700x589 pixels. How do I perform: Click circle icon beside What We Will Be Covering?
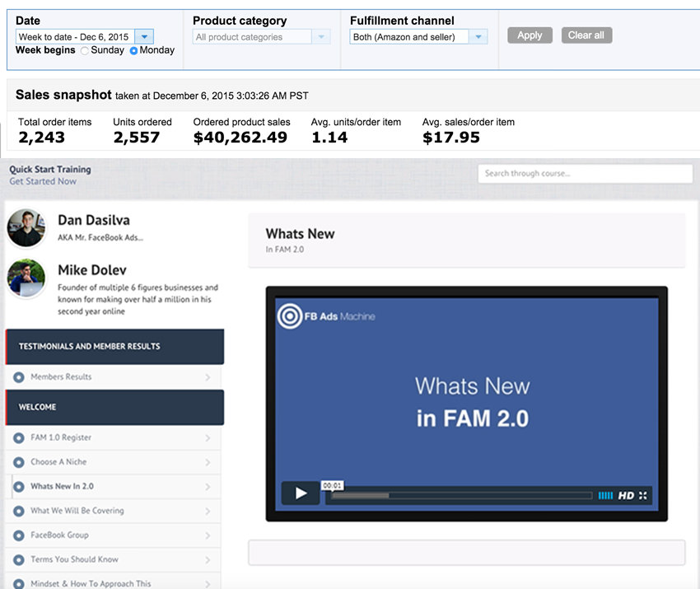point(19,512)
